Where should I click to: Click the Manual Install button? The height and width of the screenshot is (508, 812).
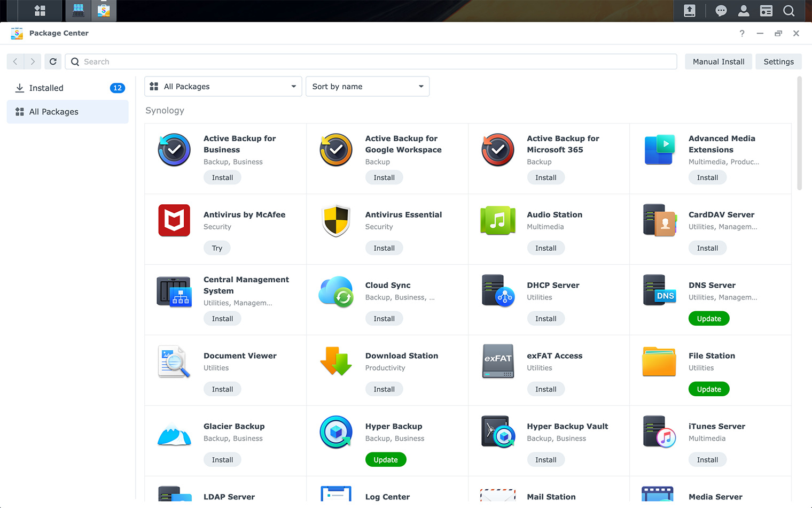click(x=718, y=61)
